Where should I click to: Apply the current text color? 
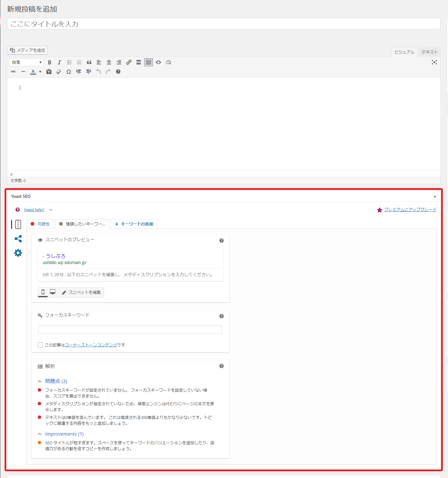pyautogui.click(x=33, y=72)
